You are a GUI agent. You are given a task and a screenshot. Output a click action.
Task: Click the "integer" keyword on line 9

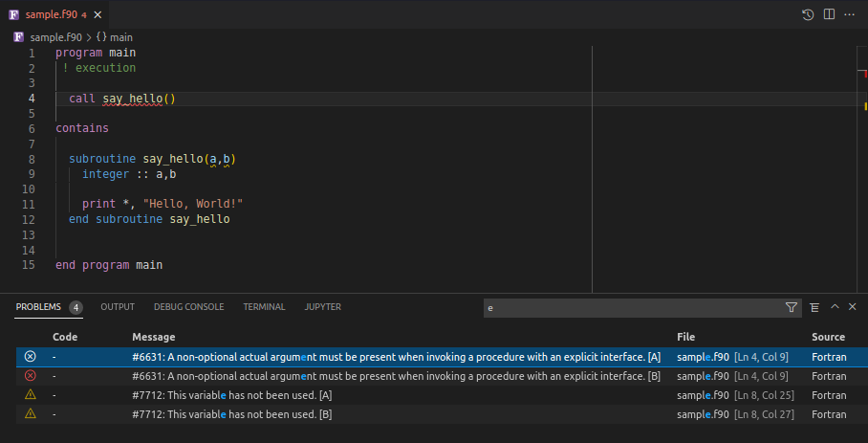(x=106, y=174)
